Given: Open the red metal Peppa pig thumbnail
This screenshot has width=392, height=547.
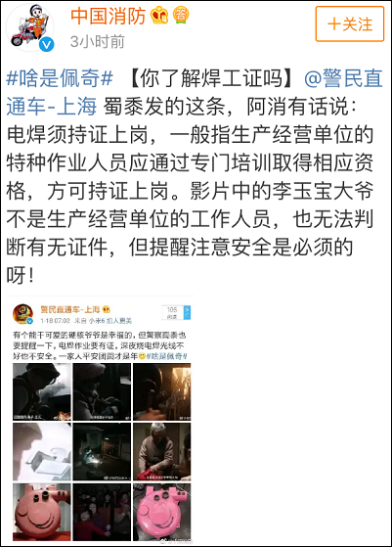Looking at the screenshot, I should pos(42,512).
